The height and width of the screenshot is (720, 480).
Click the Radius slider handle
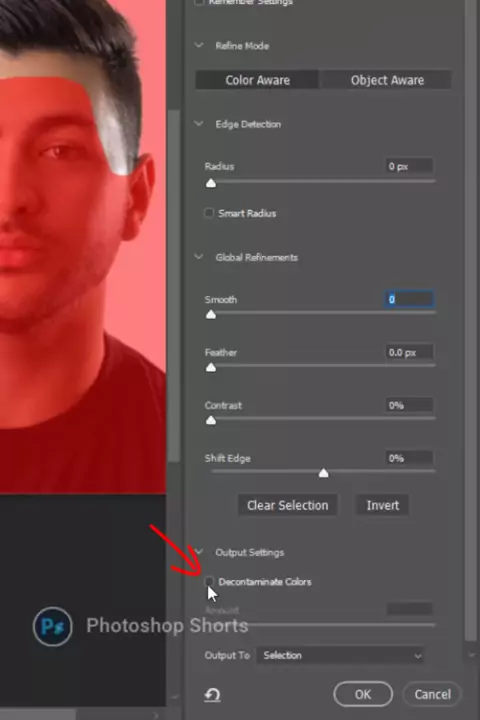[211, 183]
